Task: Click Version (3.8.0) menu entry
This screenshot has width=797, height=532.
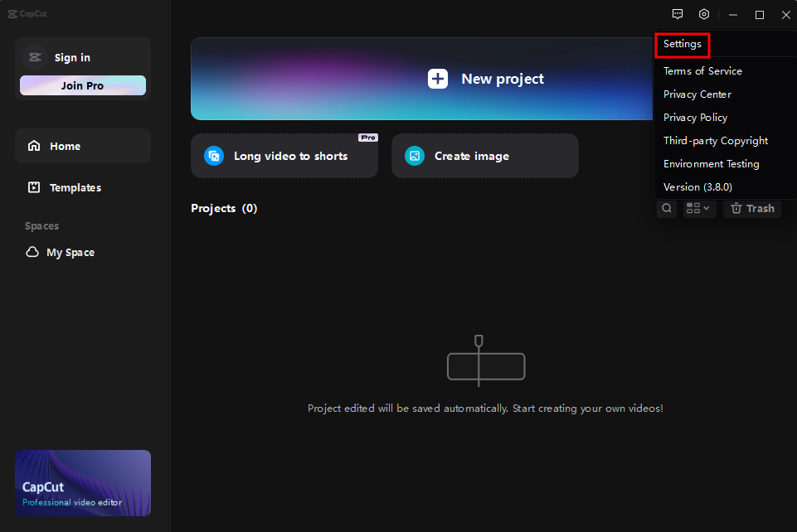Action: pyautogui.click(x=697, y=187)
